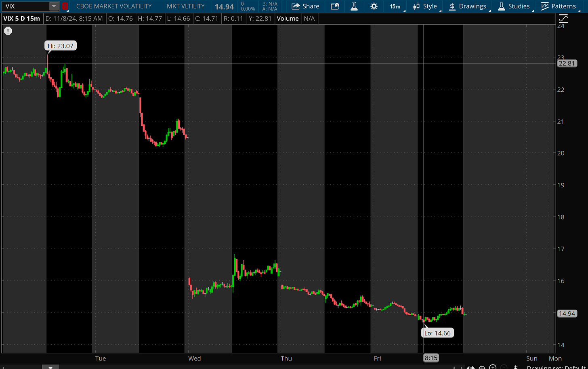
Task: Click the Wed label on time axis
Action: point(194,358)
